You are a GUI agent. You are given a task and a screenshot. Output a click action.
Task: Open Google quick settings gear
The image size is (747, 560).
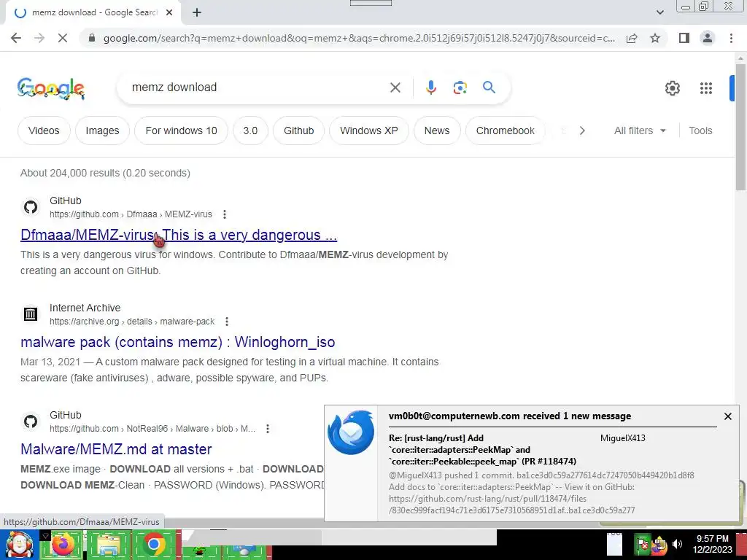[672, 88]
